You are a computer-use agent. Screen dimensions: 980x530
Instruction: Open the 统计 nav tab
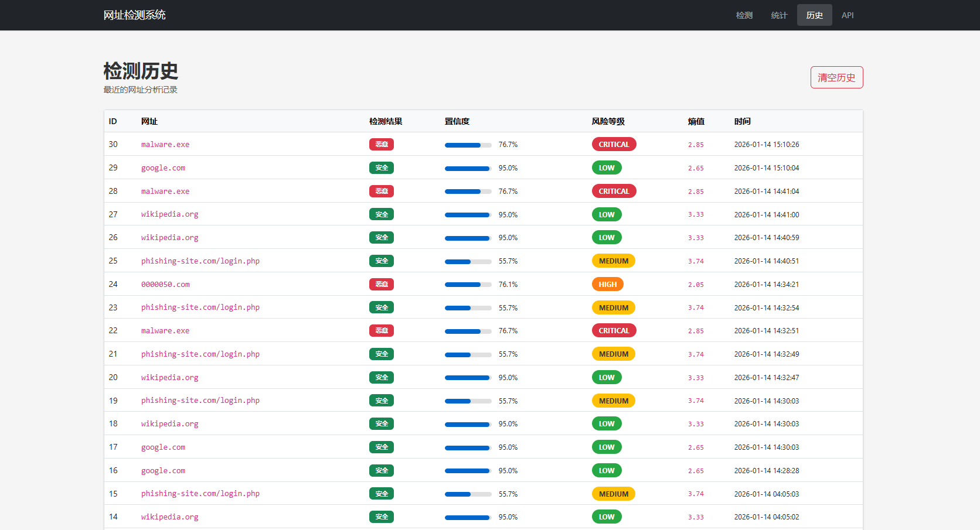coord(779,15)
